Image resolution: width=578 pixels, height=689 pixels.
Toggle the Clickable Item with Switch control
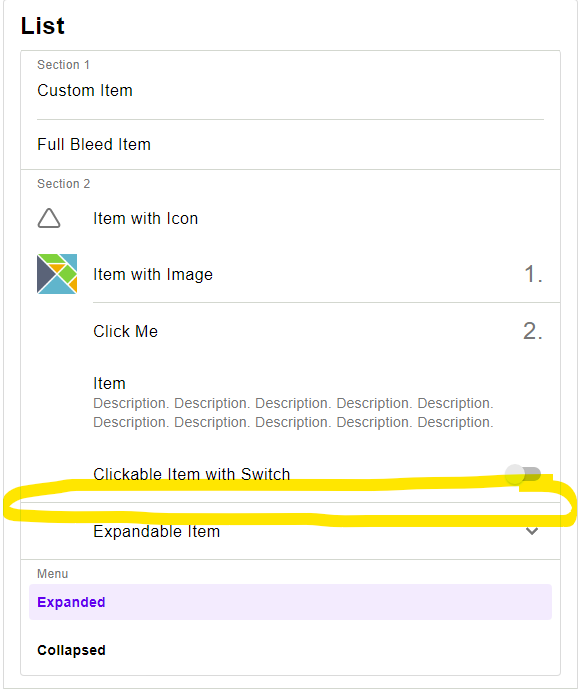coord(523,474)
